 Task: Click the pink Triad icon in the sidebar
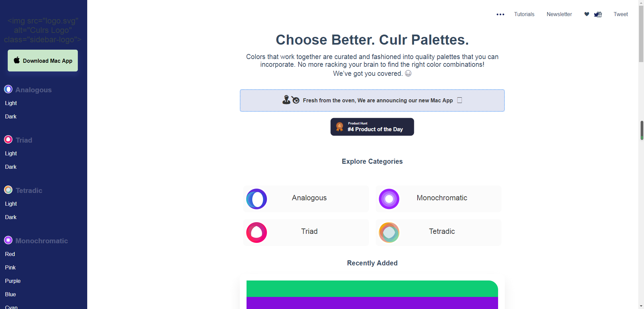[x=8, y=140]
